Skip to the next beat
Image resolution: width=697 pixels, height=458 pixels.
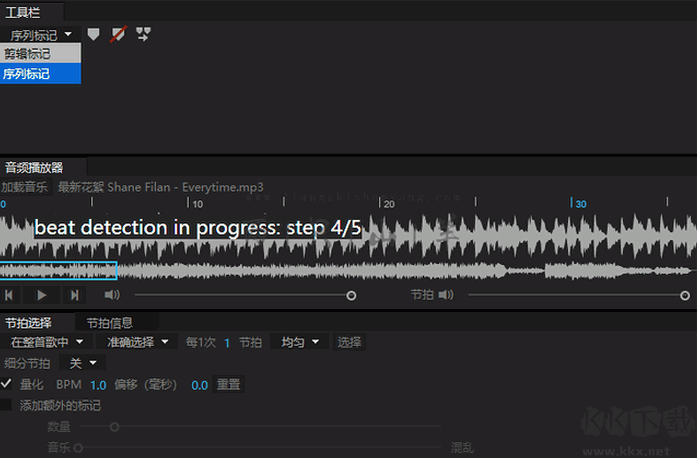75,295
